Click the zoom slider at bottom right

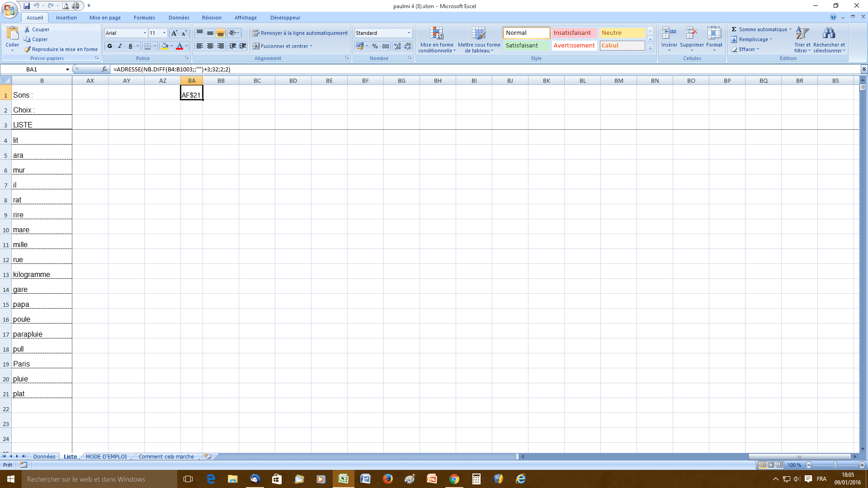(x=835, y=465)
